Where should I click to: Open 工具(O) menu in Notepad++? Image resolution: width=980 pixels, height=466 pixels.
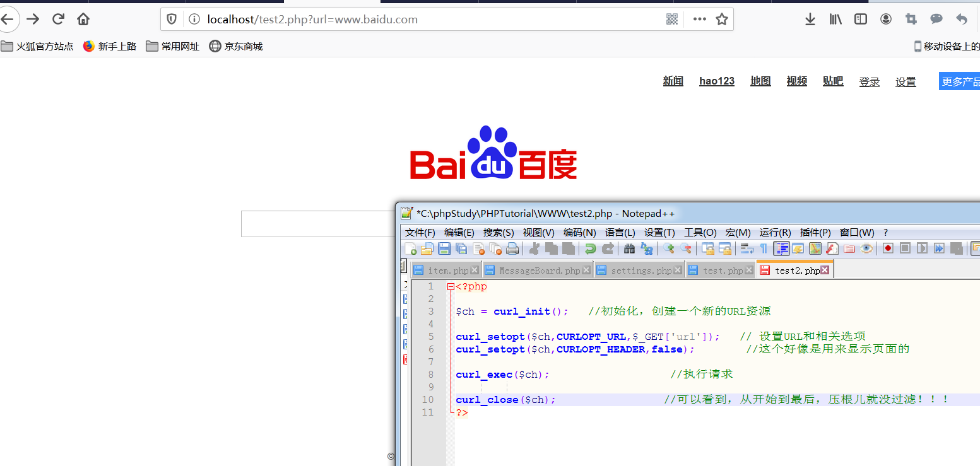coord(700,233)
